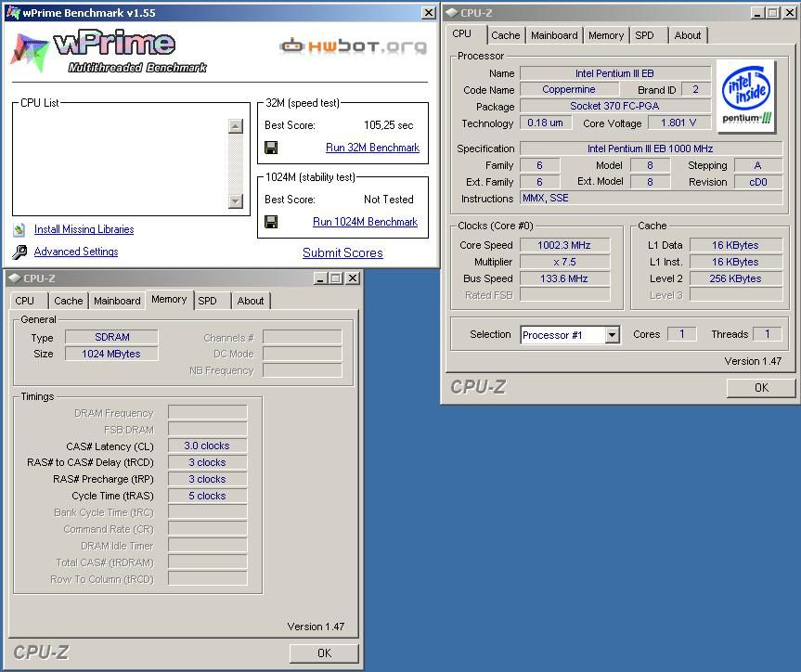Open the Advanced Settings link

pyautogui.click(x=76, y=252)
